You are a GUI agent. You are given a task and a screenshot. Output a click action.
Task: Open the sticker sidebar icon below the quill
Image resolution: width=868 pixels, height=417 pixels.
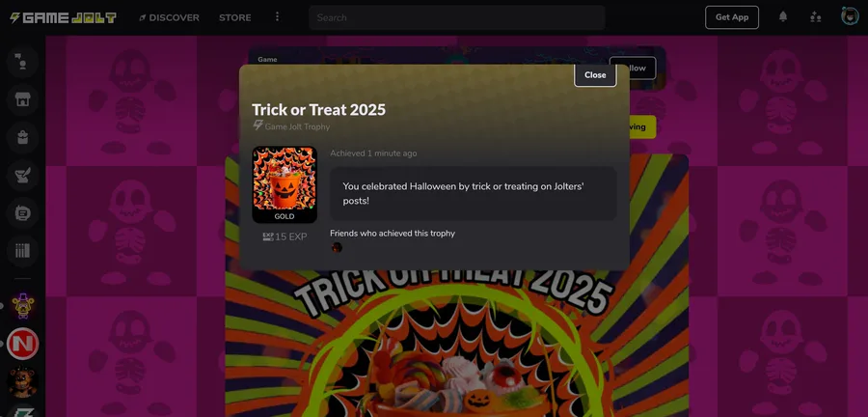pyautogui.click(x=23, y=213)
